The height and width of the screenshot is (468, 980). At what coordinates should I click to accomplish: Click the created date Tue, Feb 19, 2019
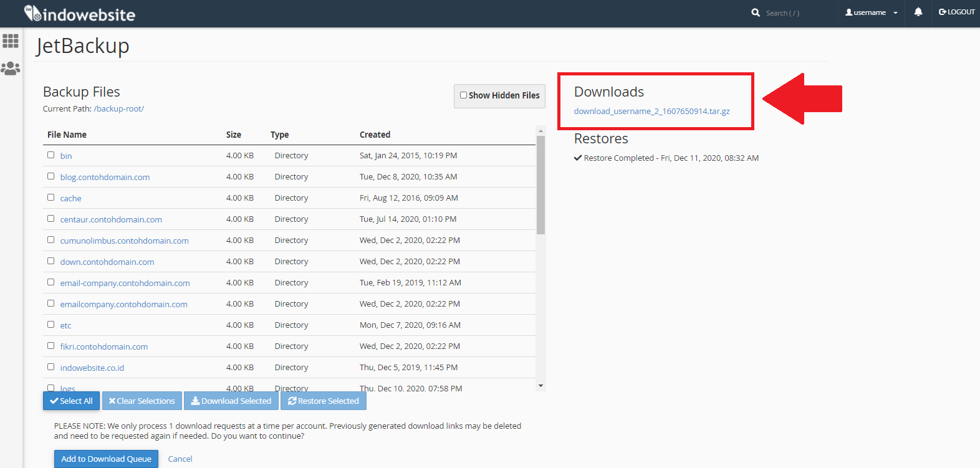(410, 282)
